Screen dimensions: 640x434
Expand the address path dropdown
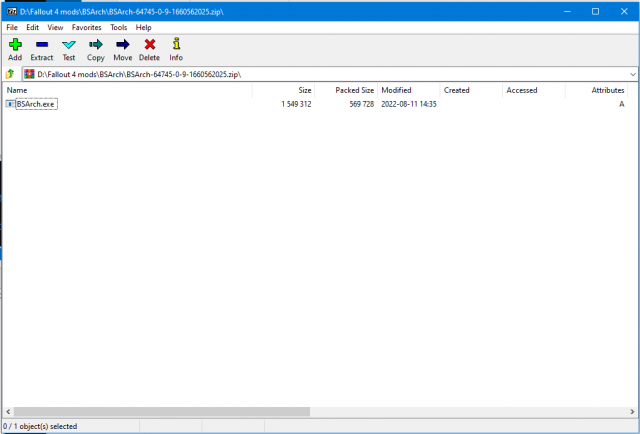633,75
